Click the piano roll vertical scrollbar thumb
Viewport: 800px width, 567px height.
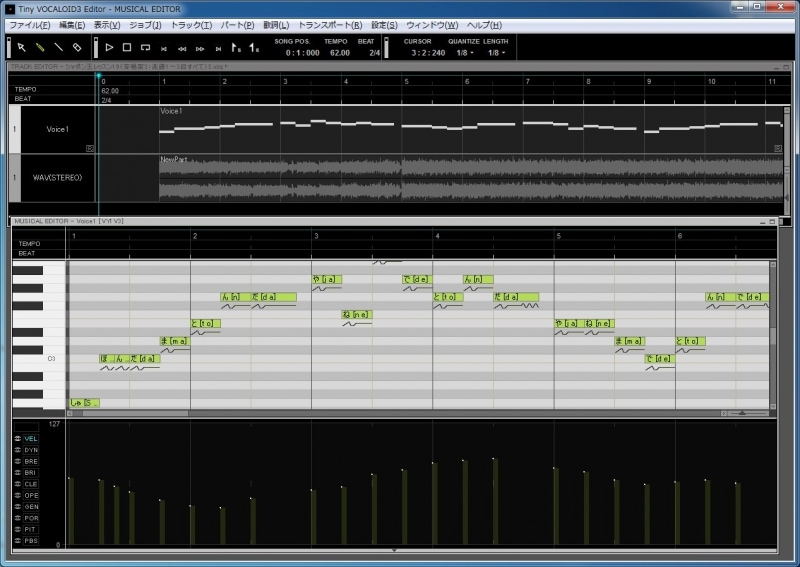click(773, 336)
